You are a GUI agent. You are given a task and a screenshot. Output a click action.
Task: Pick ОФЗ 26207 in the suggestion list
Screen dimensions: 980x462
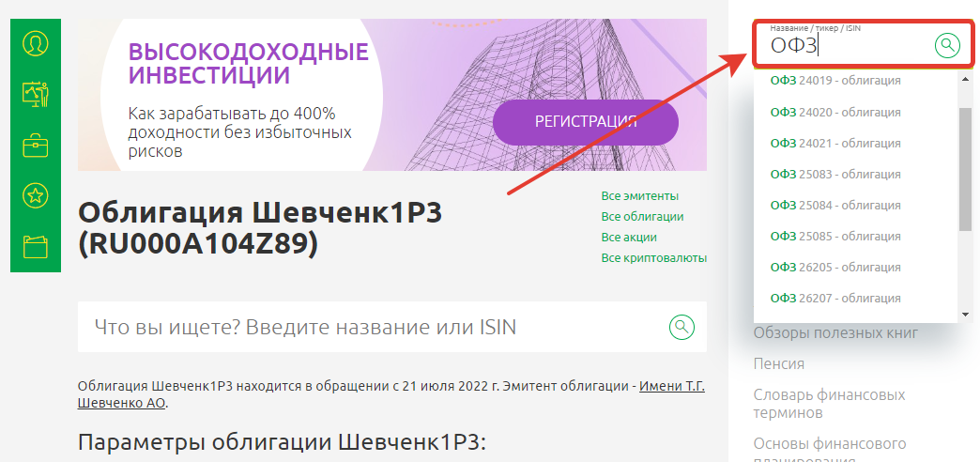pos(835,298)
